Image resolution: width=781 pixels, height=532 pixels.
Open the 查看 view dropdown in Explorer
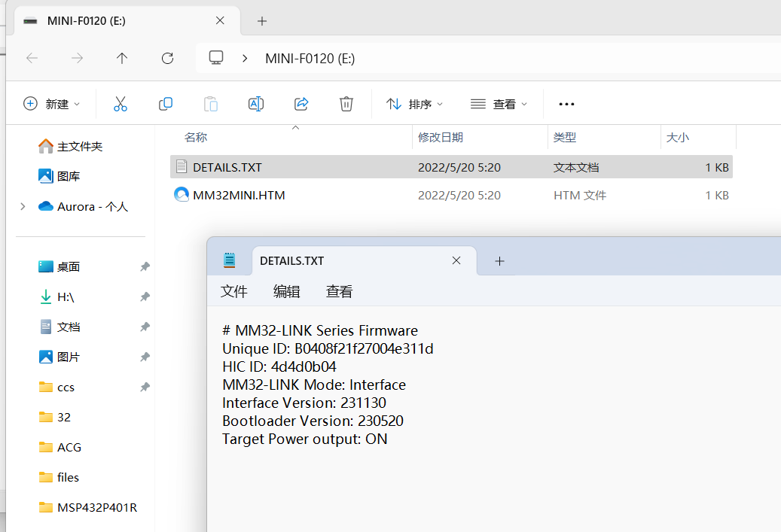tap(499, 104)
